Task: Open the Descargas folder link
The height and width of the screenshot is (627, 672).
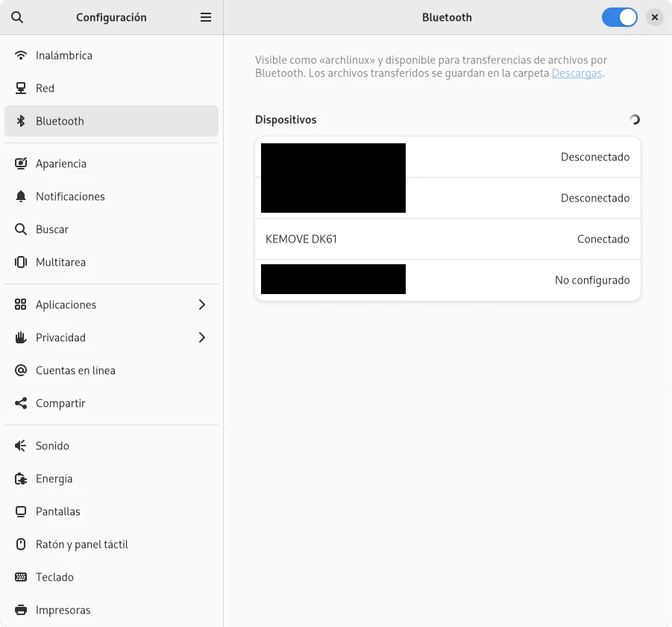Action: tap(576, 73)
